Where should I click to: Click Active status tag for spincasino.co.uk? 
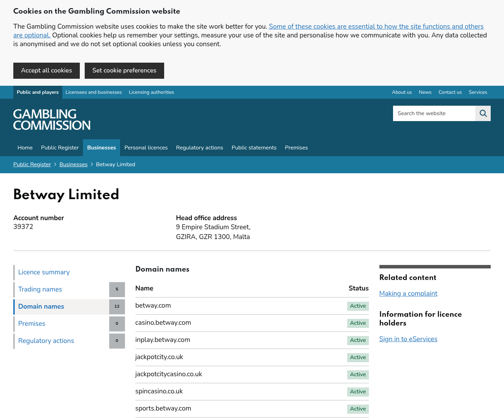point(358,392)
